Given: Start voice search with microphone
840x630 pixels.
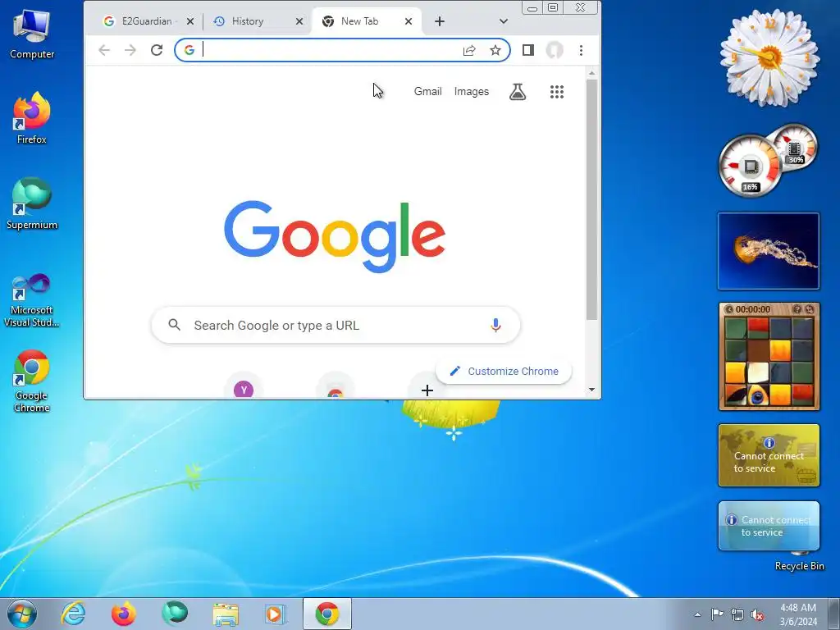Looking at the screenshot, I should (x=495, y=325).
